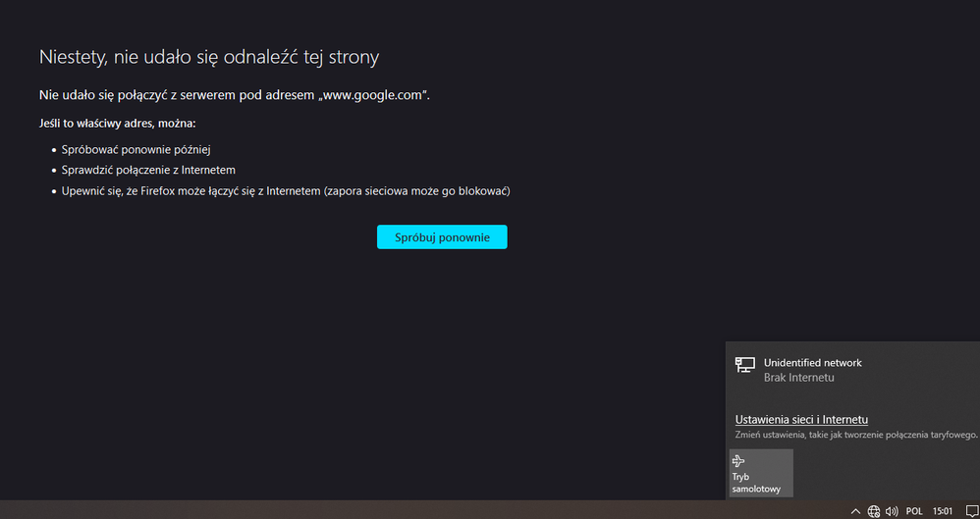The image size is (980, 519).
Task: Click the globe network tray icon
Action: coord(874,511)
